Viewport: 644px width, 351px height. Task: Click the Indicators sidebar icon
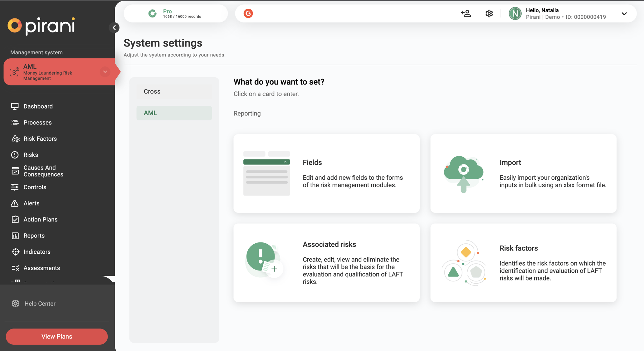coord(37,251)
